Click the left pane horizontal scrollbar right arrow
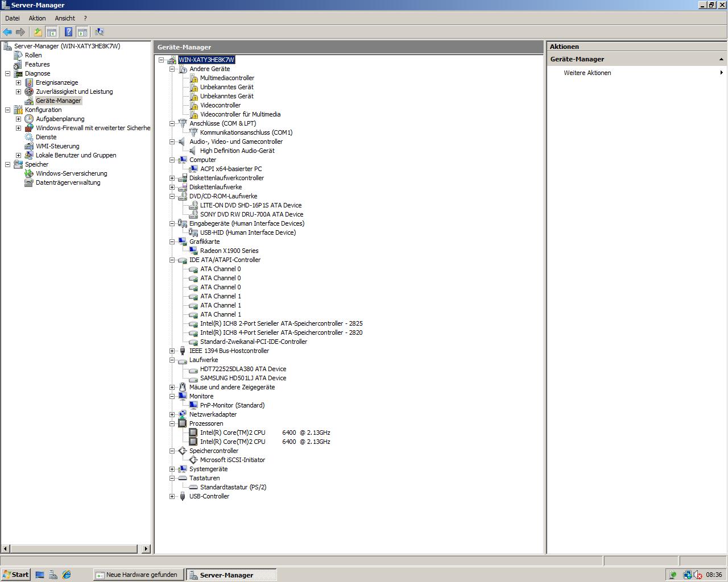Viewport: 728px width, 582px height. pyautogui.click(x=146, y=548)
